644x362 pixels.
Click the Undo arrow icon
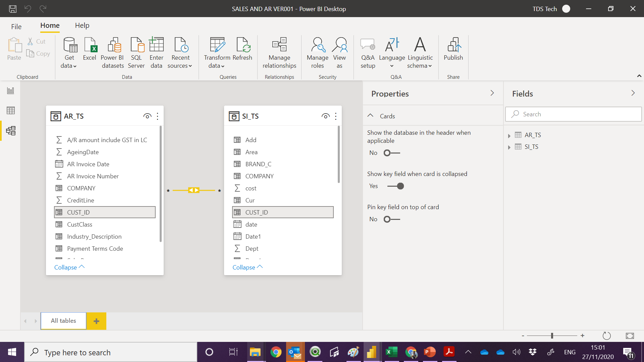tap(28, 9)
